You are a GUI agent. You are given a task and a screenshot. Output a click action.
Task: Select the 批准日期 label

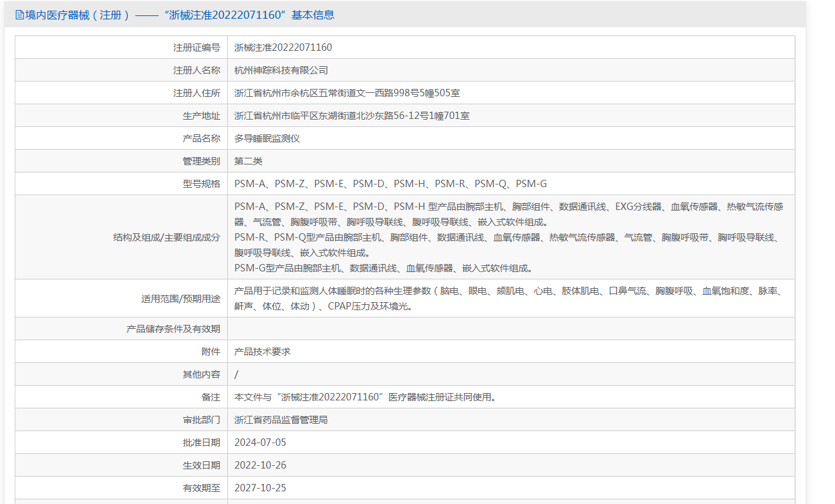[201, 443]
